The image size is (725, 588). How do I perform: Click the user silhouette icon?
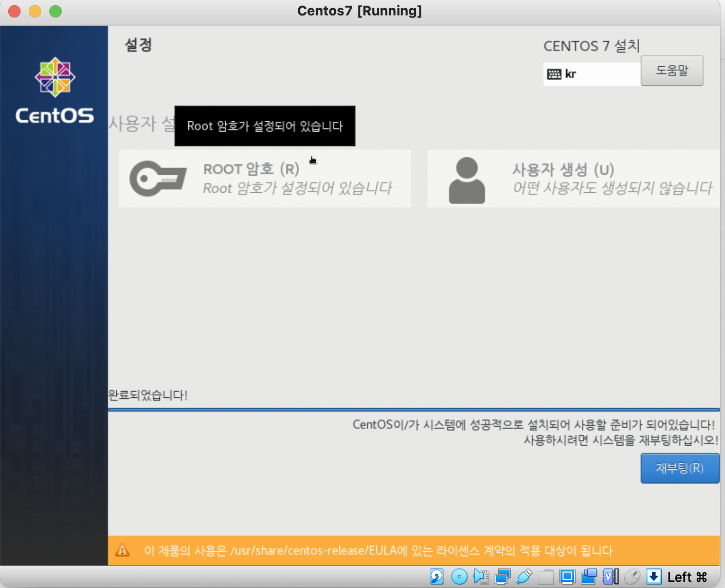click(x=467, y=180)
